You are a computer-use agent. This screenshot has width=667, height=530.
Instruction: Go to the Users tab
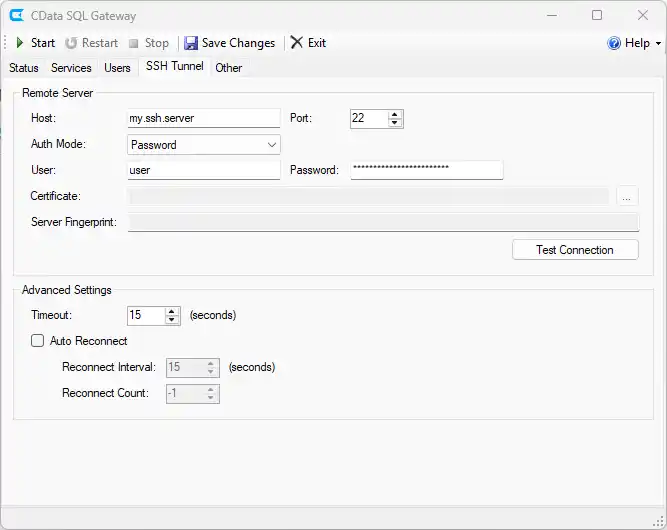(117, 68)
